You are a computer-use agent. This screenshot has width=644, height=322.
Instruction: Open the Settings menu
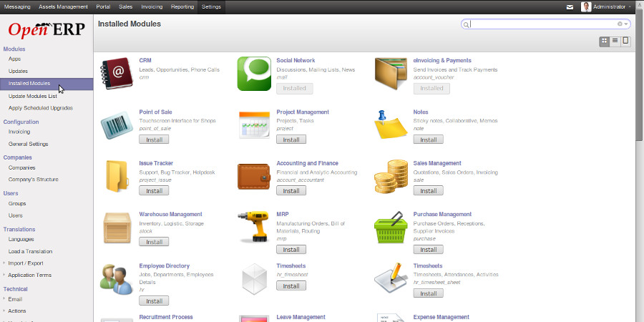pos(212,7)
